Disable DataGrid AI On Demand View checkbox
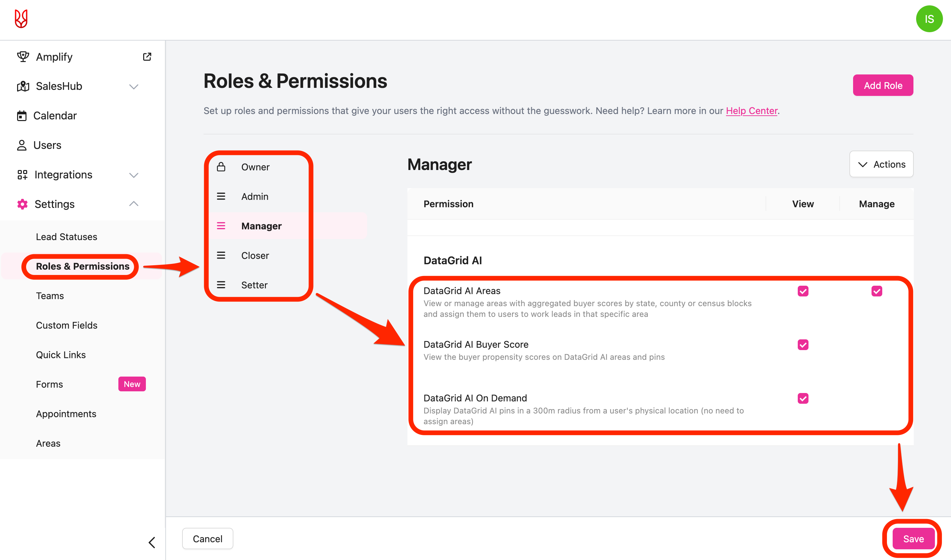Viewport: 951px width, 560px height. coord(803,398)
